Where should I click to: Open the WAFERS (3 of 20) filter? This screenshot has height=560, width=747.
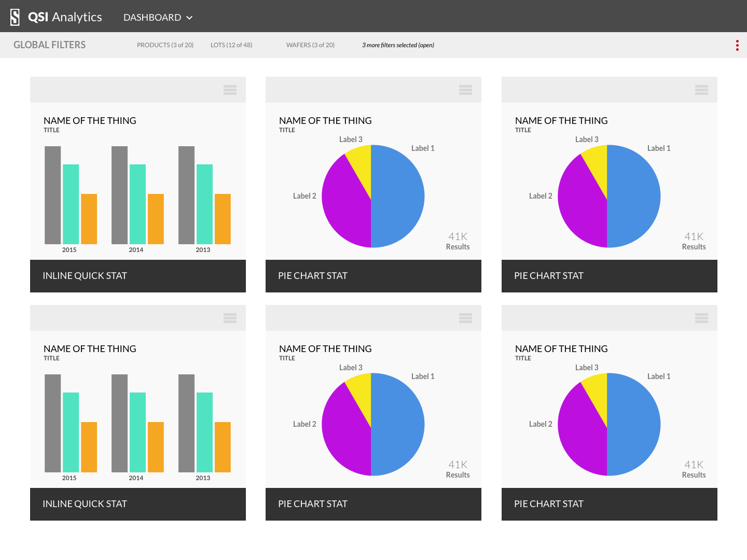[x=310, y=45]
